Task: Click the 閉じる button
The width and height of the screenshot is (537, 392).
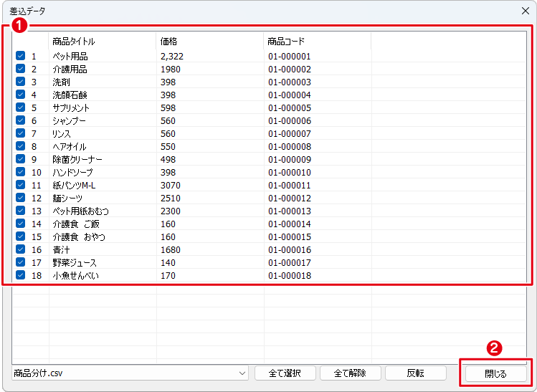Action: pyautogui.click(x=495, y=373)
